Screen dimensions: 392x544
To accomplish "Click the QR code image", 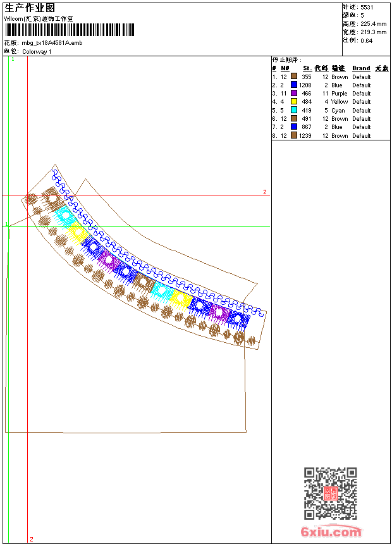I will click(x=330, y=493).
